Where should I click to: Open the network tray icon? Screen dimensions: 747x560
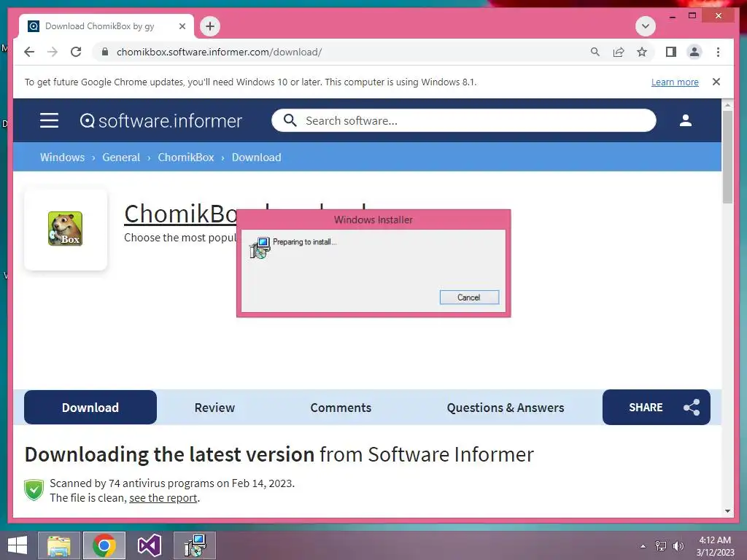click(x=660, y=546)
